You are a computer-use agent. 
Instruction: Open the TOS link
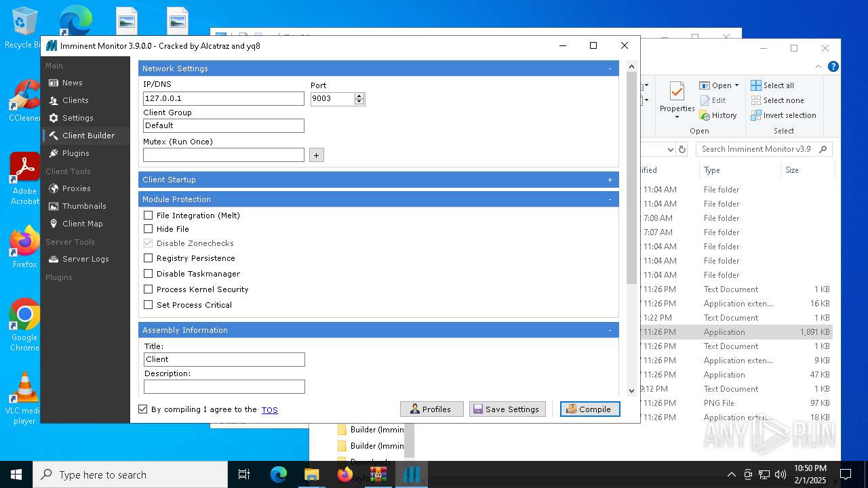click(x=270, y=410)
